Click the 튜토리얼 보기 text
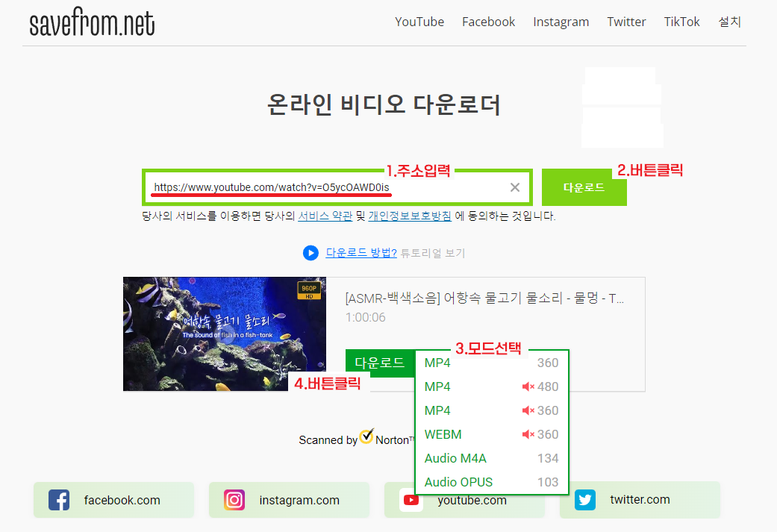777x532 pixels. 433,253
